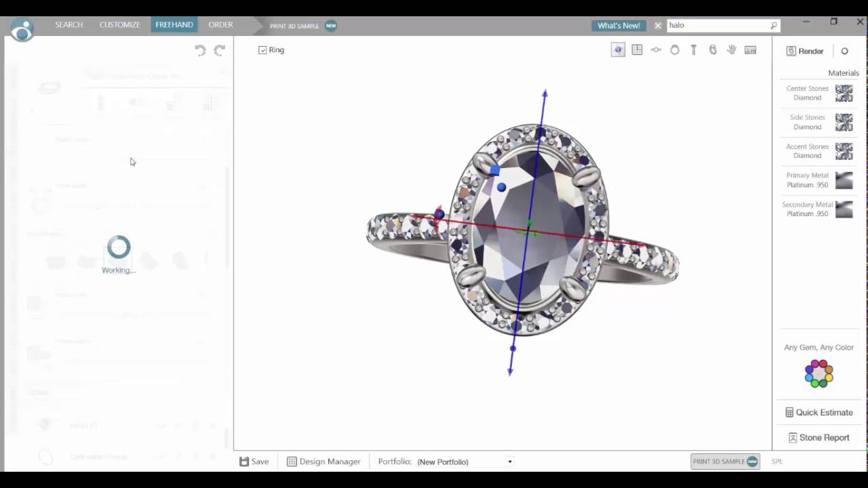
Task: Click the Save button
Action: tap(254, 462)
